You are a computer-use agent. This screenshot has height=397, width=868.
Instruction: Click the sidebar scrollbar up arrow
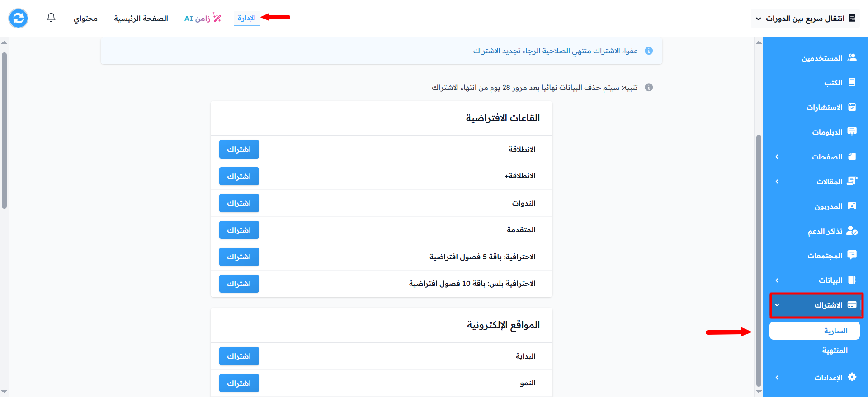click(x=759, y=42)
